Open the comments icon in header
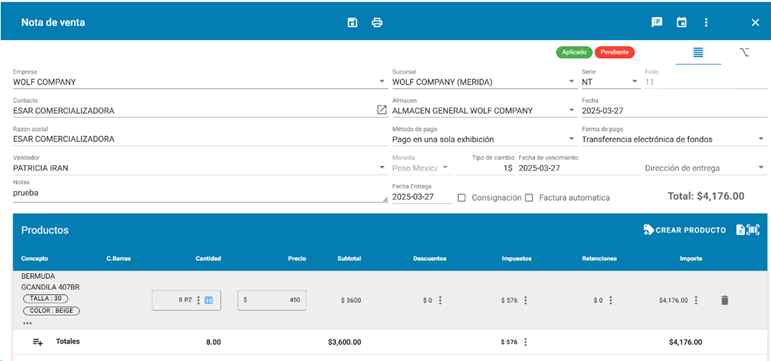771x361 pixels. (656, 23)
